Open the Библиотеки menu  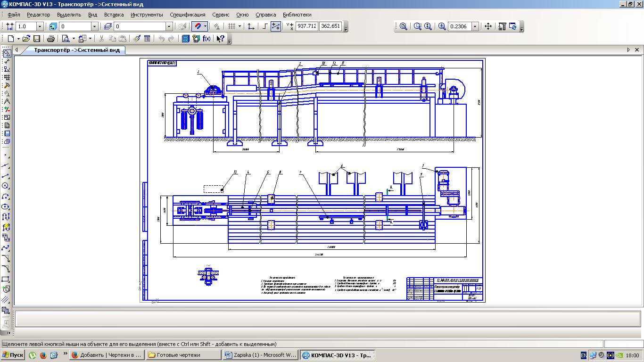point(297,15)
